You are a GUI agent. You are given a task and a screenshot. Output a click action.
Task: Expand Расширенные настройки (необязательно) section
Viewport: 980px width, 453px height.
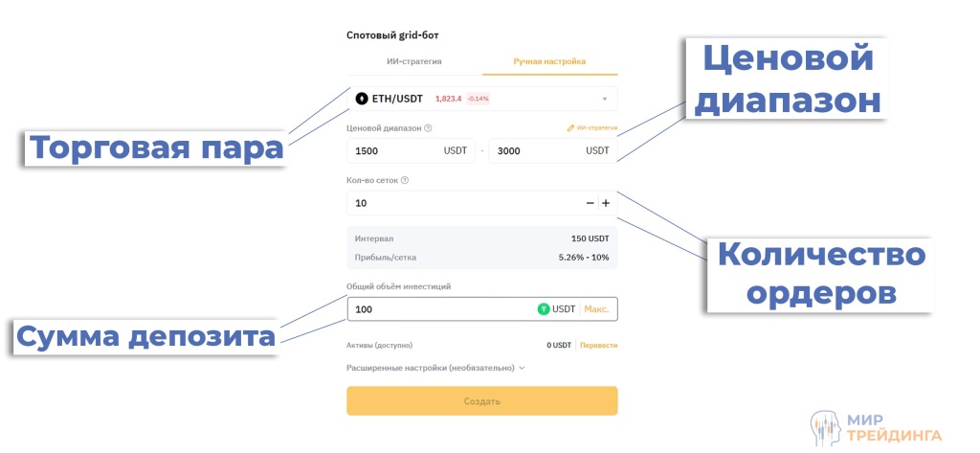coord(436,368)
